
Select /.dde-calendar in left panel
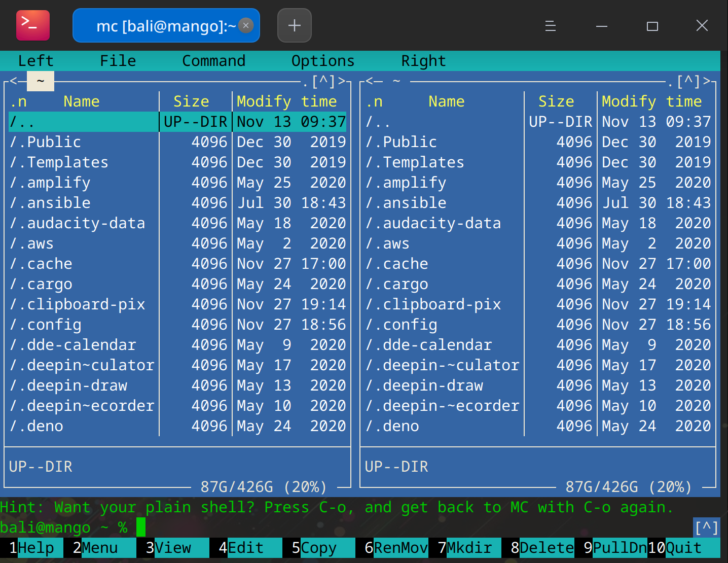pos(177,345)
